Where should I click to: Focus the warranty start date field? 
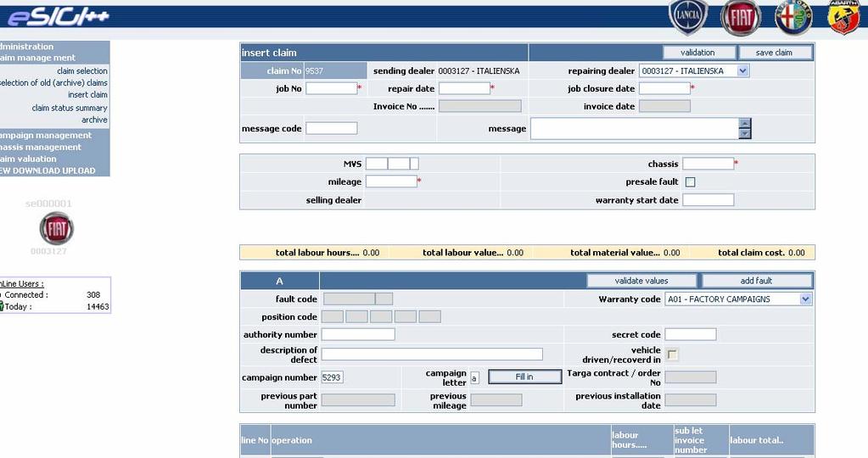tap(708, 199)
